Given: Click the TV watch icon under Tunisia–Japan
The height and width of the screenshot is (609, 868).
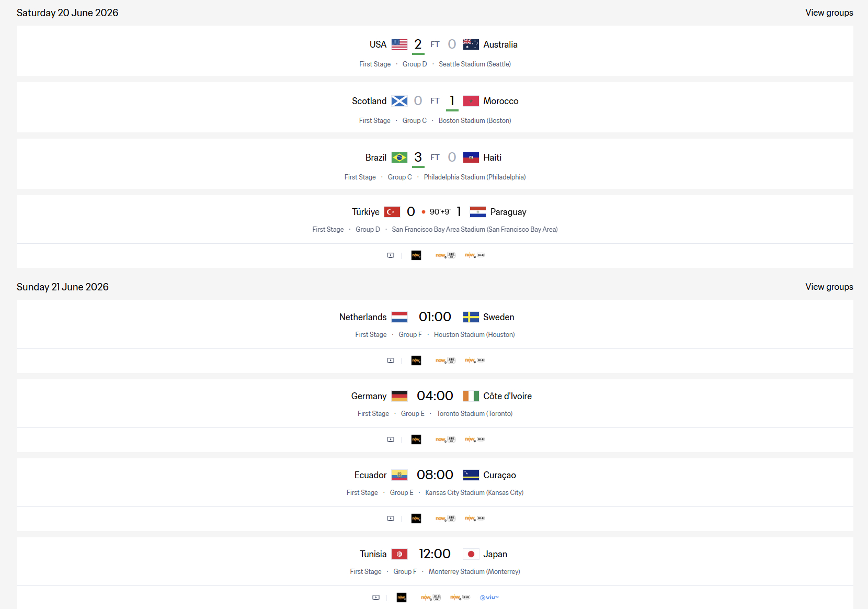Looking at the screenshot, I should click(376, 597).
